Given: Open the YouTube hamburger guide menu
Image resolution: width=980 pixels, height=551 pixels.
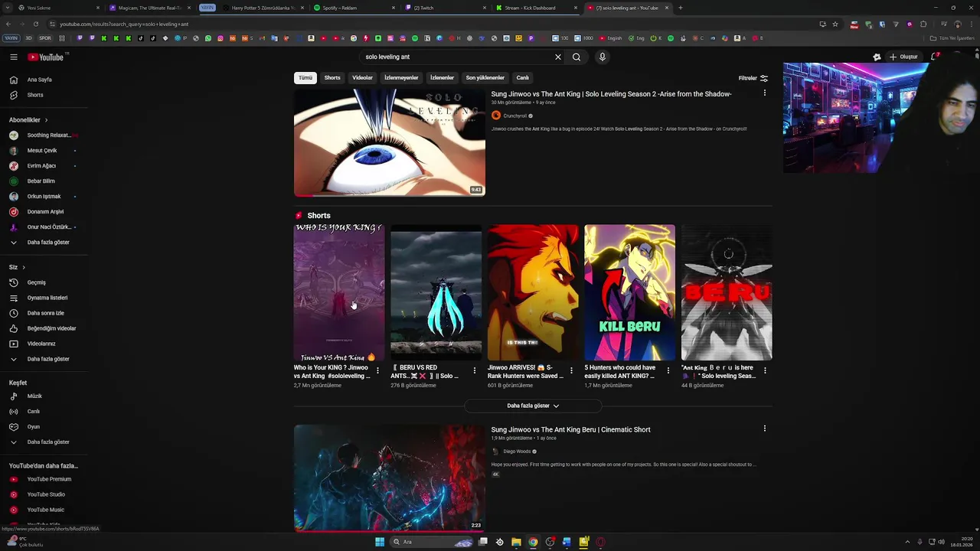Looking at the screenshot, I should coord(14,57).
